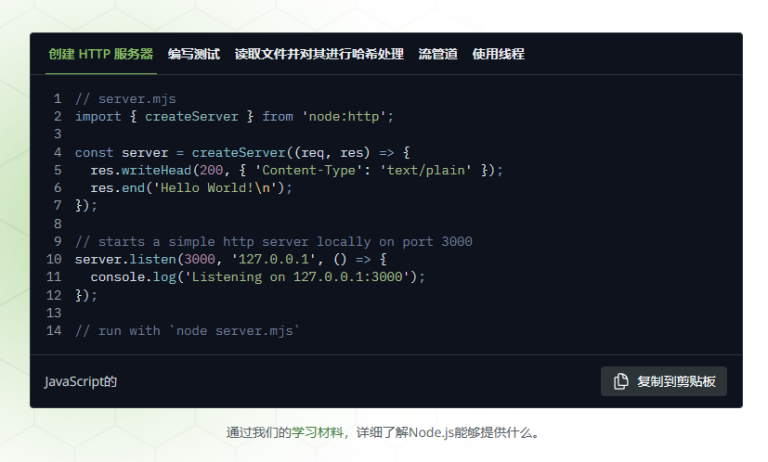Screen dimensions: 768x462
Task: Click the console.log('Listening on' line
Action: click(258, 277)
